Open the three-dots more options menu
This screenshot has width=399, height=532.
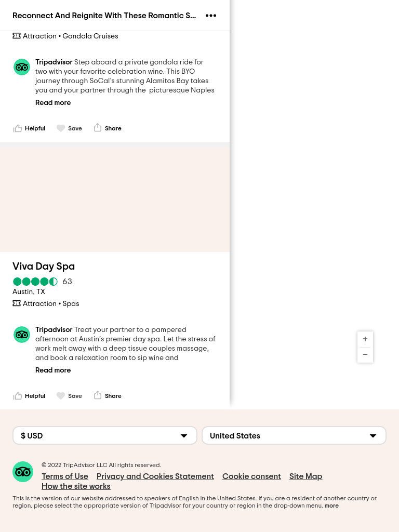[x=211, y=16]
